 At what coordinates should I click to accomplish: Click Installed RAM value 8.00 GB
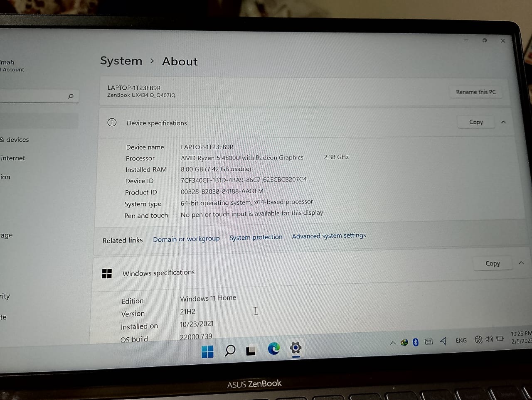coord(216,169)
